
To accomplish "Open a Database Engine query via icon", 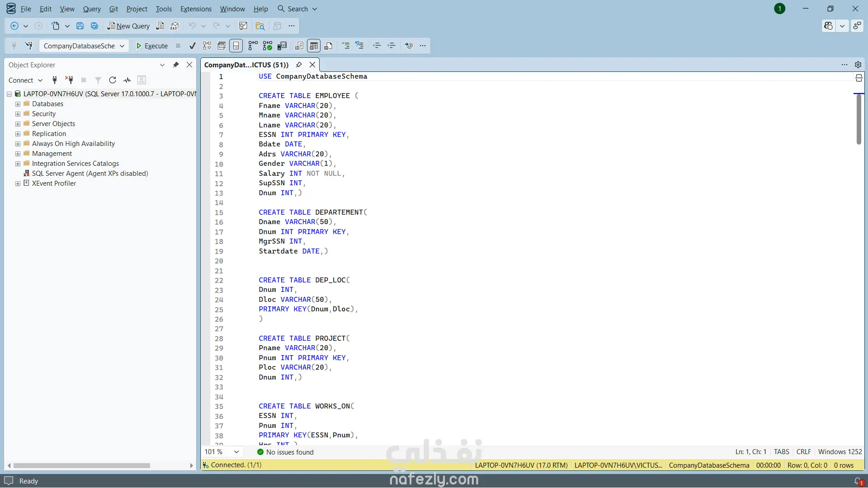I will (x=160, y=26).
